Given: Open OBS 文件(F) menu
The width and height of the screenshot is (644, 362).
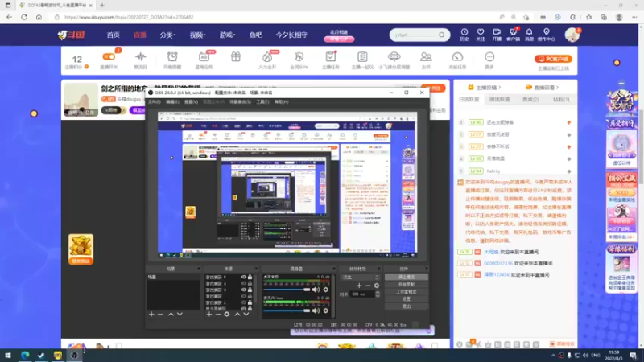Looking at the screenshot, I should tap(154, 102).
